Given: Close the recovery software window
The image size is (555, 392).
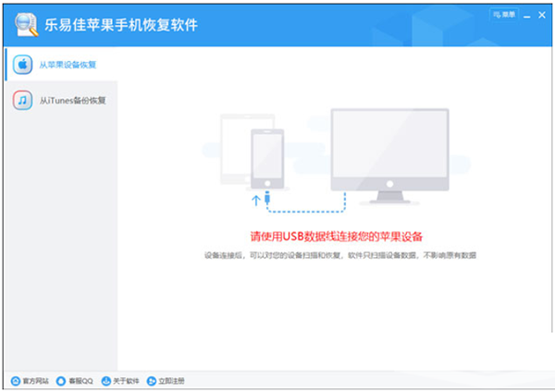Looking at the screenshot, I should (542, 15).
